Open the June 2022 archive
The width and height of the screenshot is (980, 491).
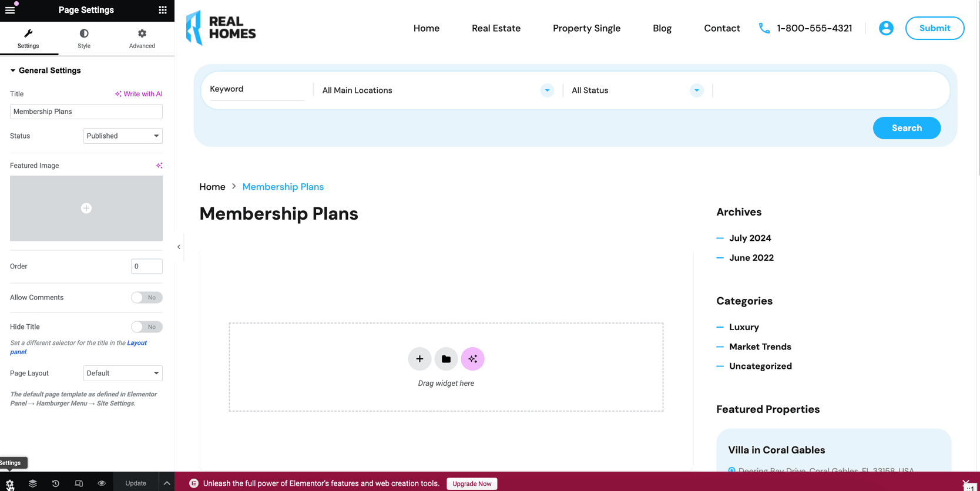pos(751,258)
